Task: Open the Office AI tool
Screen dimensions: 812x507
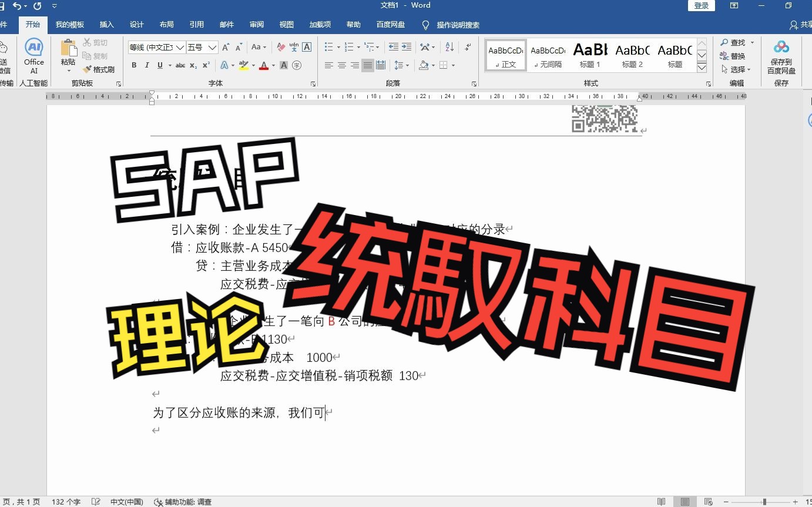Action: 33,56
